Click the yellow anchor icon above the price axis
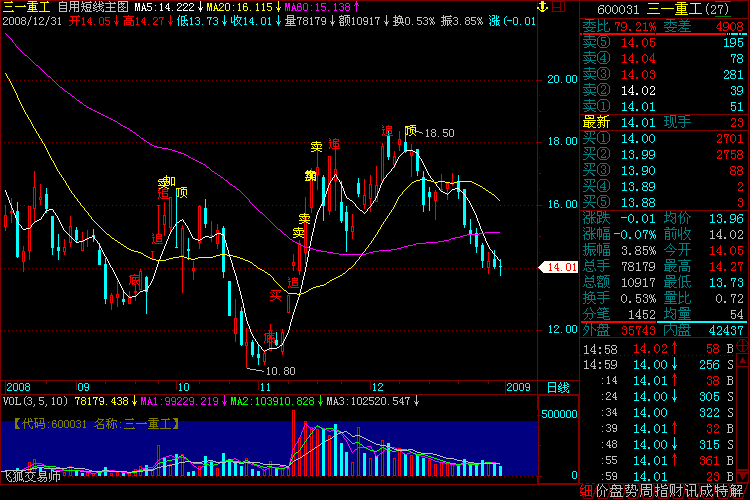Screen dimensions: 750x500 [x=542, y=7]
